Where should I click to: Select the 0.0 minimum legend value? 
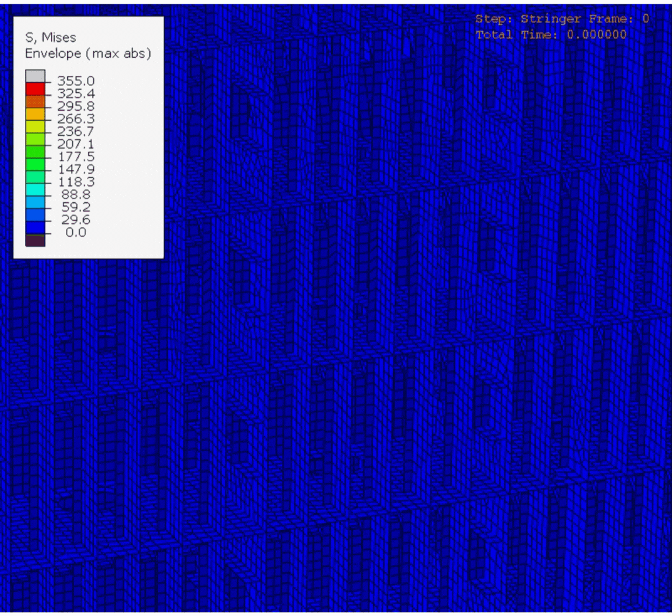point(76,233)
